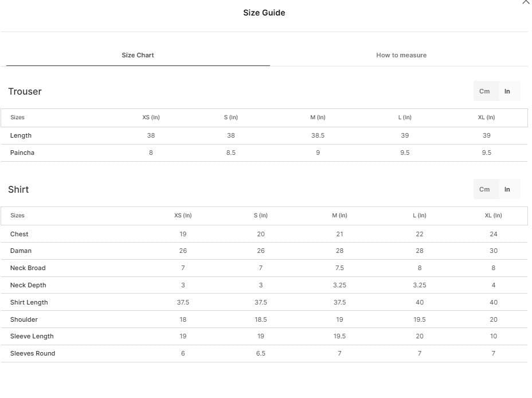This screenshot has height=398, width=532.
Task: Close the Size Guide dialog
Action: pos(526,2)
